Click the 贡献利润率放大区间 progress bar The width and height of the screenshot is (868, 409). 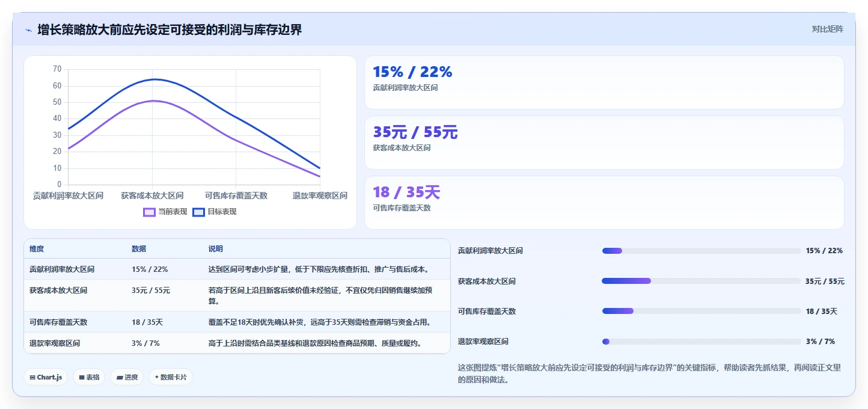pyautogui.click(x=701, y=251)
